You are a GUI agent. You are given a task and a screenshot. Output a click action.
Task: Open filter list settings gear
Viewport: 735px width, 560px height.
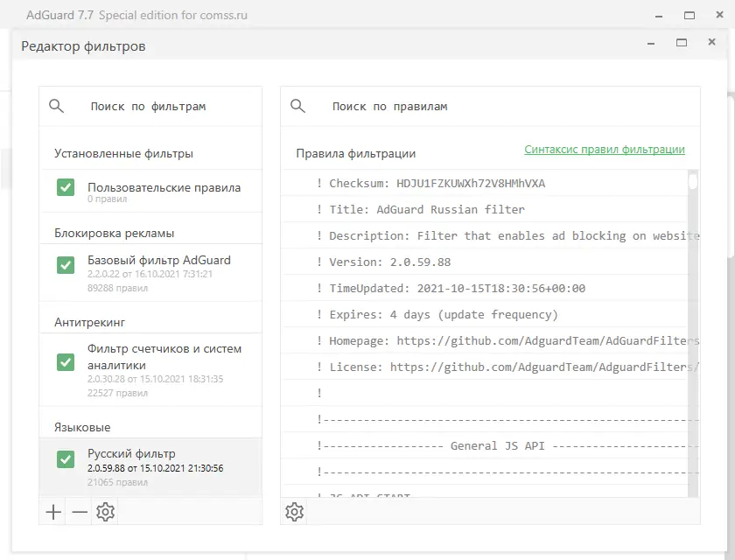tap(106, 513)
